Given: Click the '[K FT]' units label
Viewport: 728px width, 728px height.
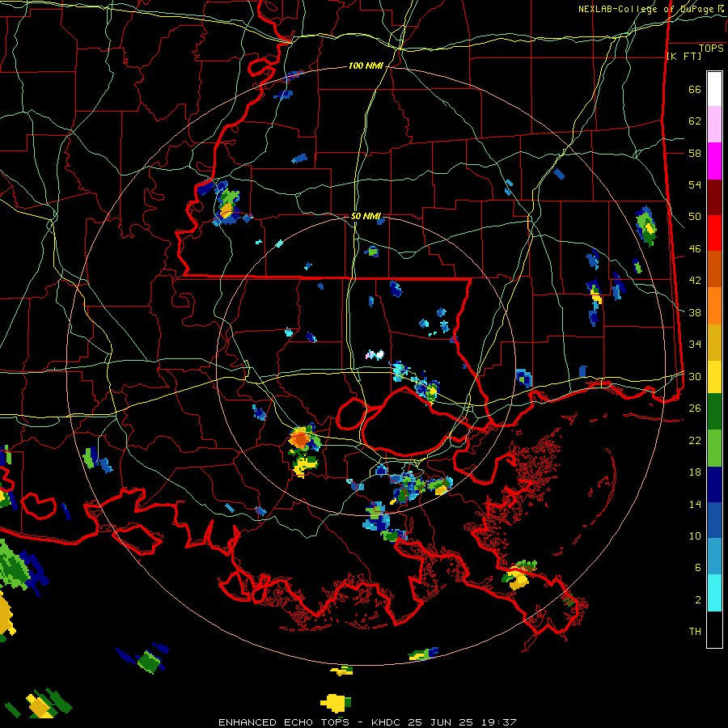Looking at the screenshot, I should coord(684,56).
